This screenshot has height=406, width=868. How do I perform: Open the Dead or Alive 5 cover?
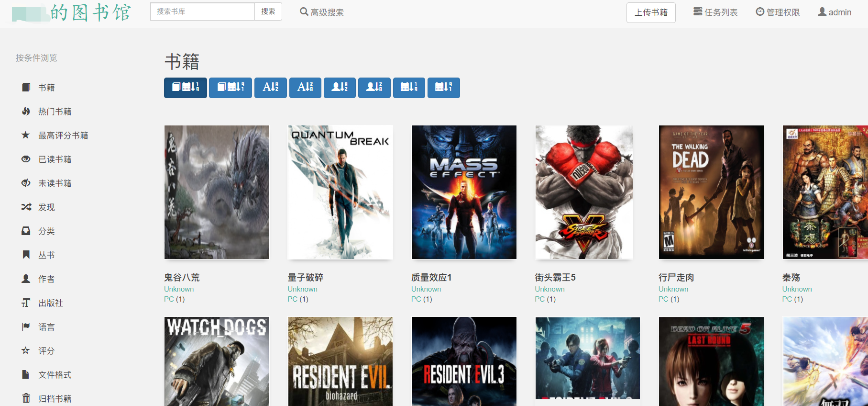point(711,361)
